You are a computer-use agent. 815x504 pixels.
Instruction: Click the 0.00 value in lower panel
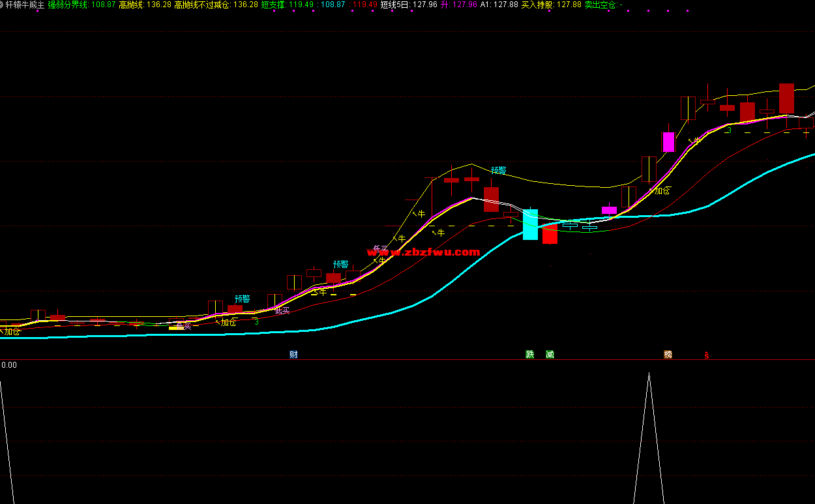9,365
